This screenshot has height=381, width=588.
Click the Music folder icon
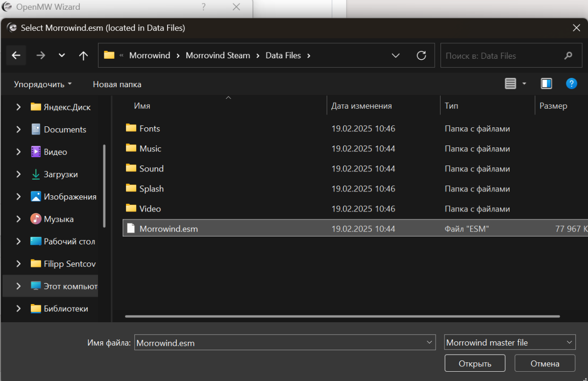(131, 148)
